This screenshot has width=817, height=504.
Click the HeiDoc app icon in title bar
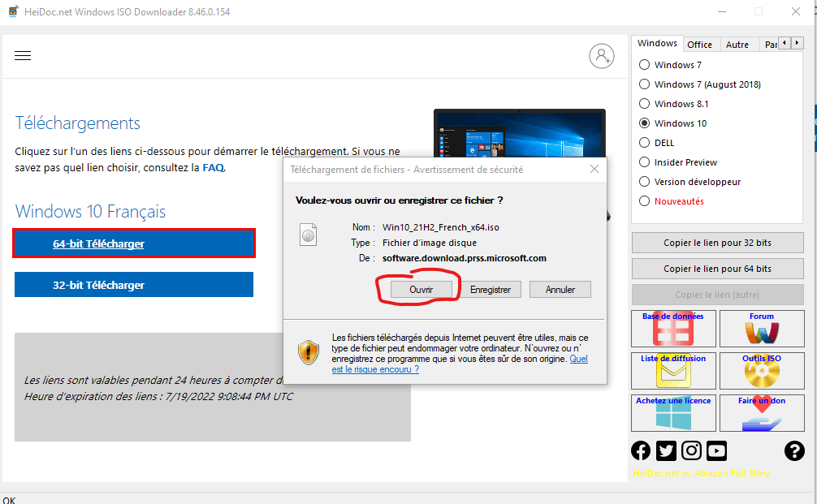(x=13, y=11)
